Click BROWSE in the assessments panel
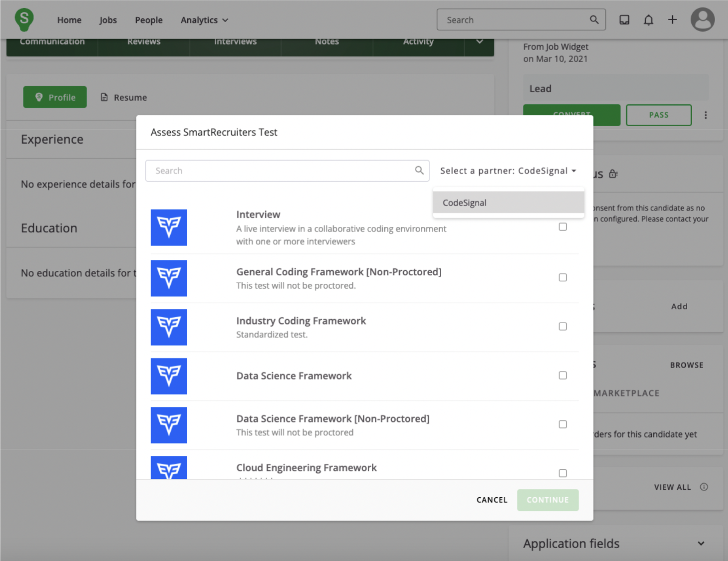Image resolution: width=728 pixels, height=561 pixels. [687, 365]
